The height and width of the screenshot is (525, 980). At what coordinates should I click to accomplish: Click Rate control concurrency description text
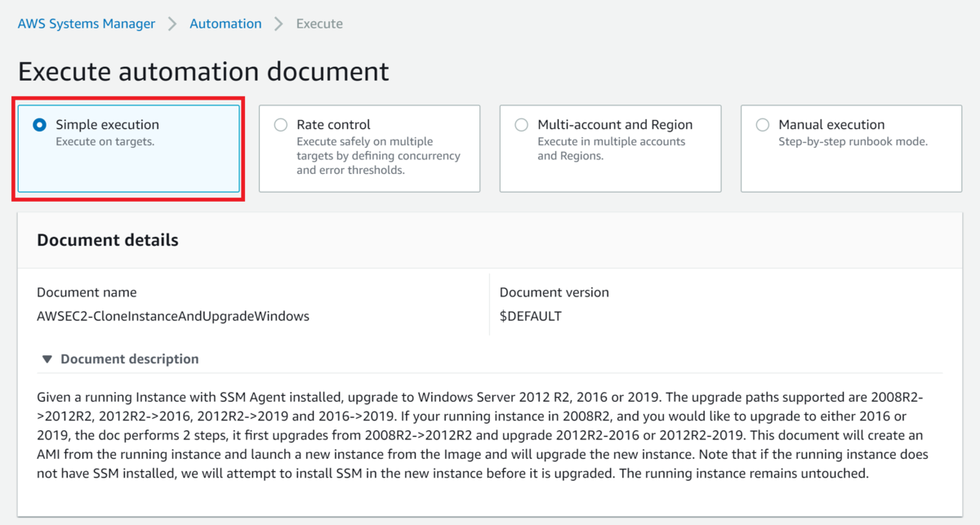(378, 156)
